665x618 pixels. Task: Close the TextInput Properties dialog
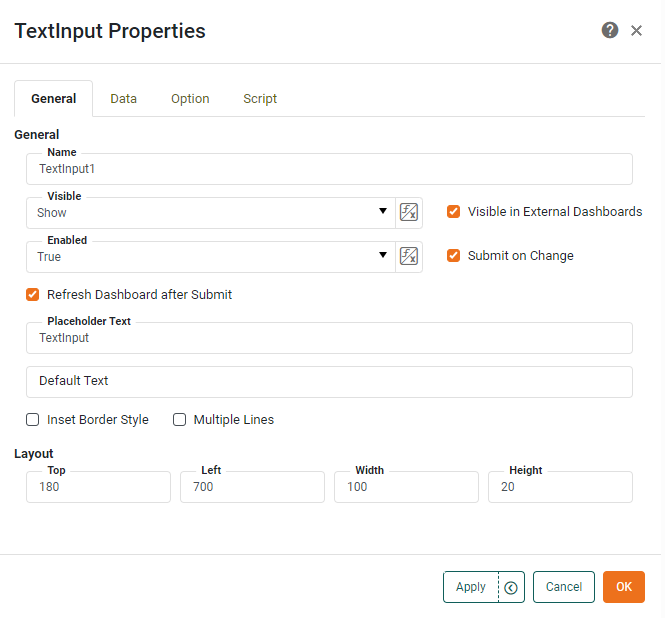pos(636,31)
